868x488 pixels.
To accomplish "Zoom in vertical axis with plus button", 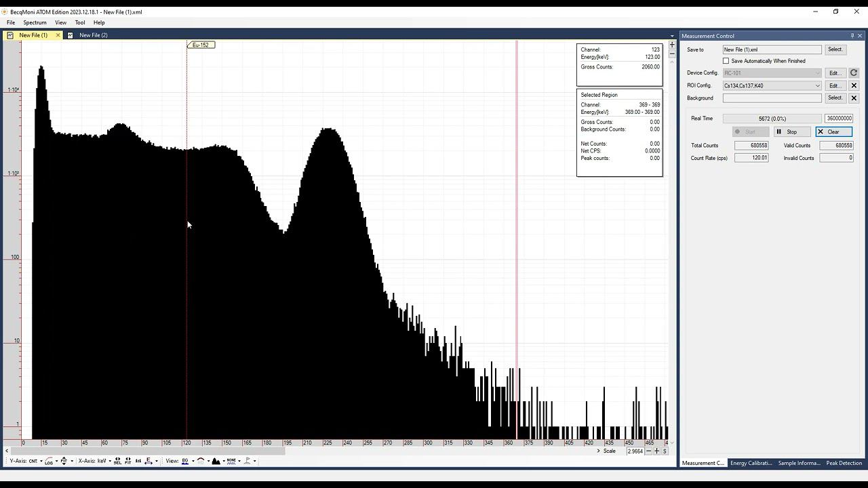I will (672, 45).
